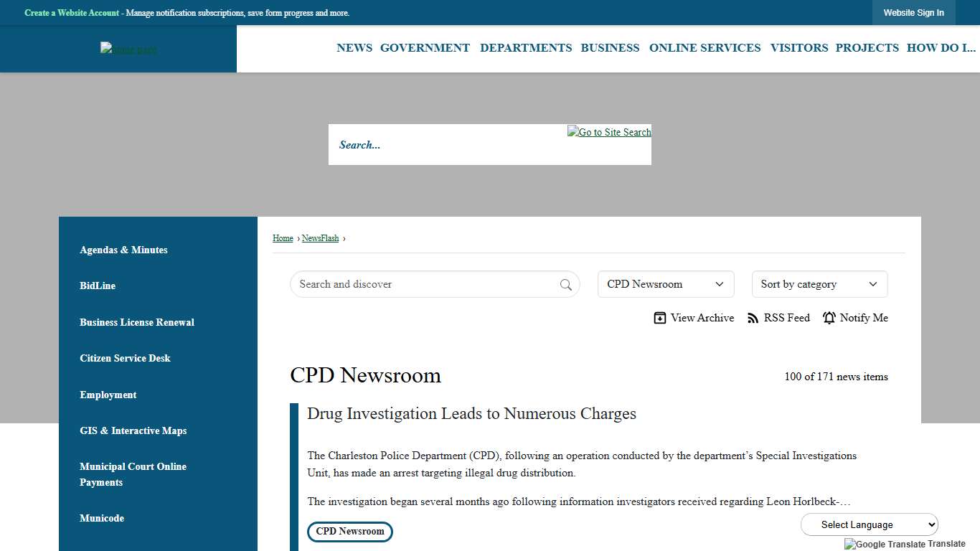Screen dimensions: 980x551
Task: Click the View Archive icon
Action: (x=660, y=318)
